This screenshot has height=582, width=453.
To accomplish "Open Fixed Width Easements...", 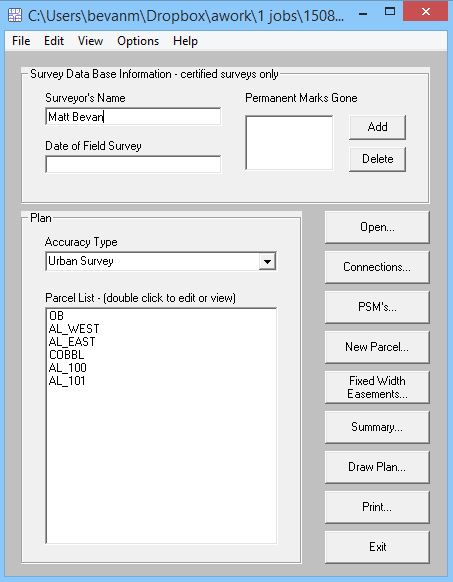I will pos(377,387).
